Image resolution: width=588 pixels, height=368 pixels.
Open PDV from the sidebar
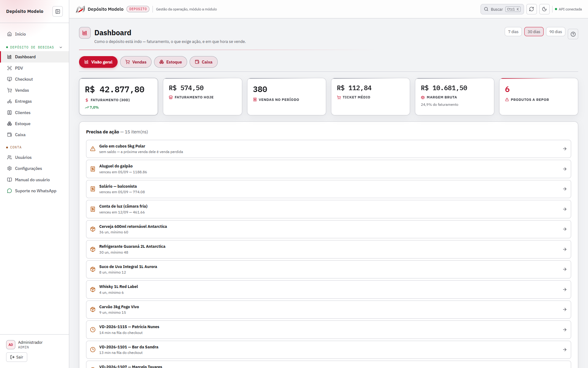34,68
